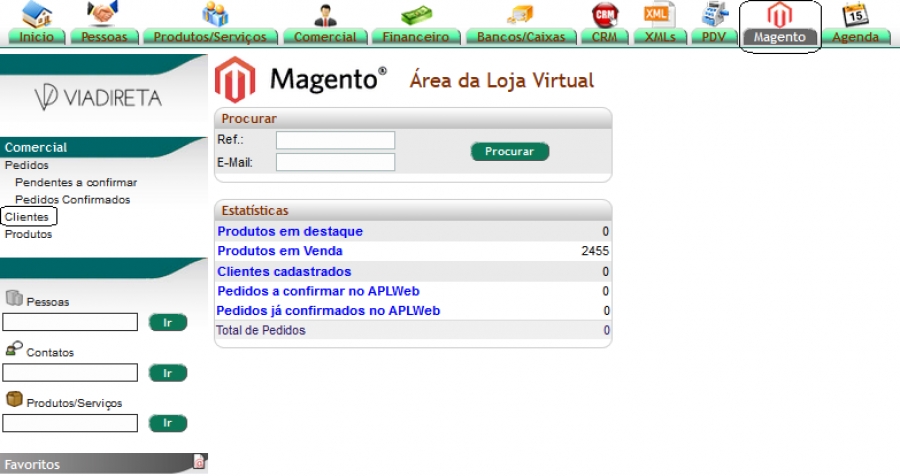Click the Procurar button
This screenshot has height=476, width=900.
[510, 152]
